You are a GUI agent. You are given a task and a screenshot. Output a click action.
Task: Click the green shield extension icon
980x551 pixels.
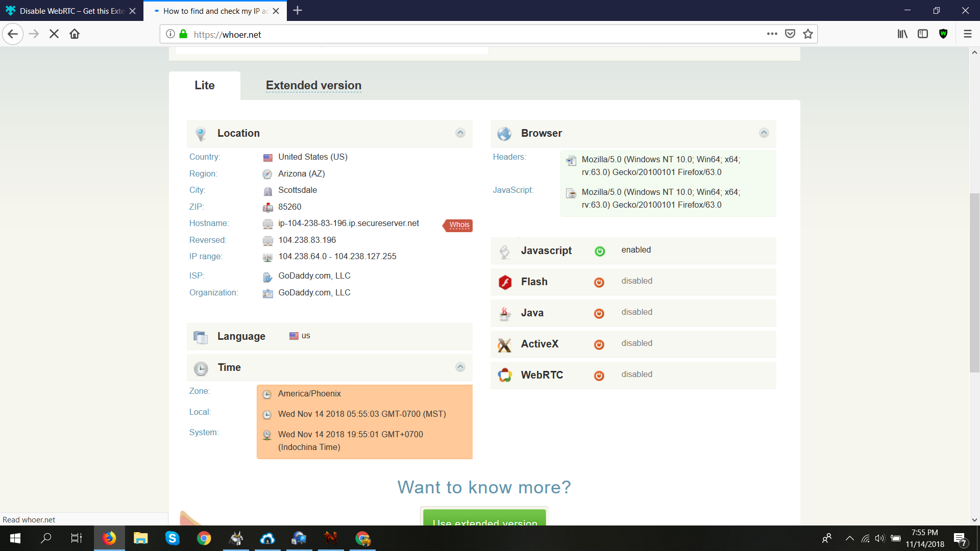tap(943, 34)
